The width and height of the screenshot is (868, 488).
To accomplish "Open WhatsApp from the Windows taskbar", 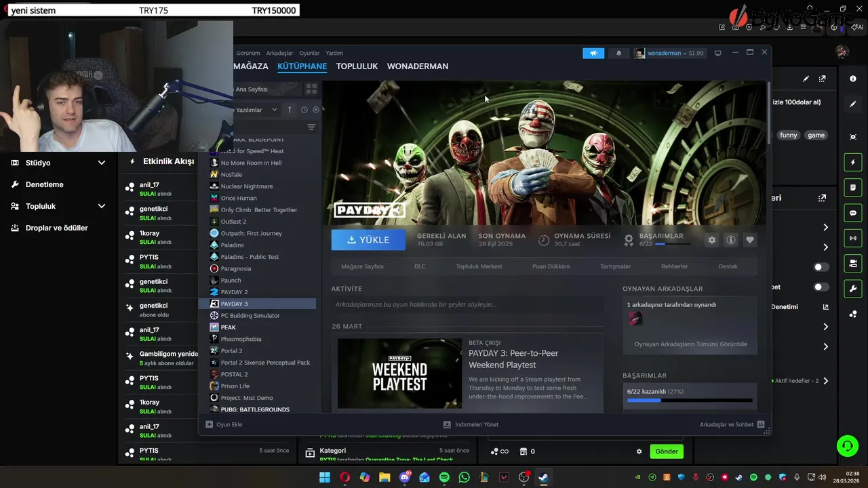I will (x=464, y=477).
